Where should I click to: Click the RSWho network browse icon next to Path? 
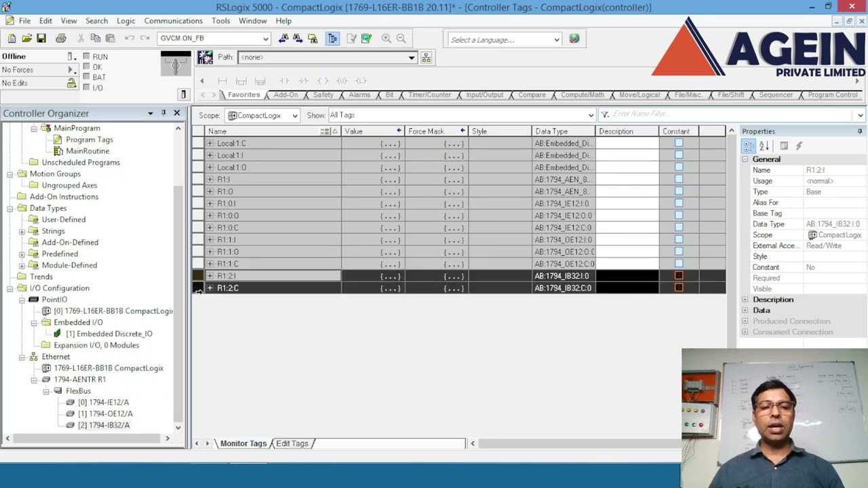tap(426, 58)
